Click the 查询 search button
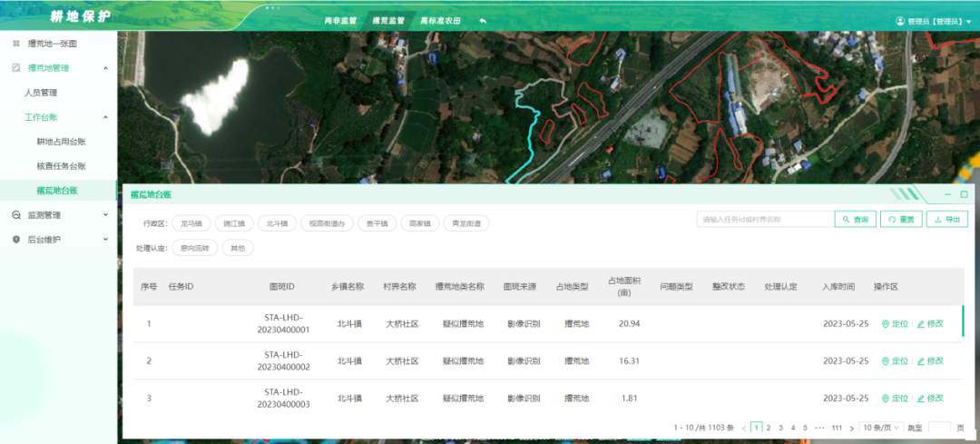Image resolution: width=980 pixels, height=444 pixels. [x=855, y=220]
